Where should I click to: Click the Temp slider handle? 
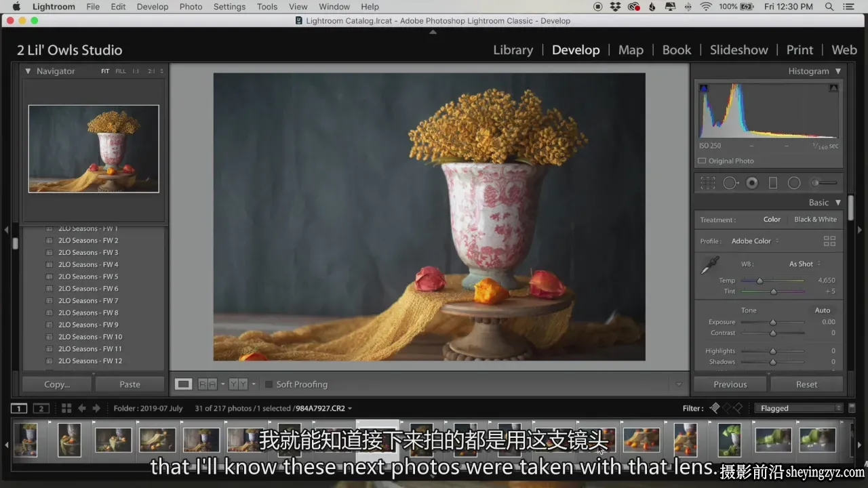[759, 281]
